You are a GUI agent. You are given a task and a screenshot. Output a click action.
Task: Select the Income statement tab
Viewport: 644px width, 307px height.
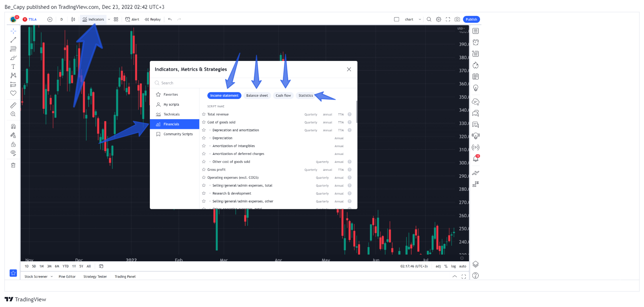224,96
